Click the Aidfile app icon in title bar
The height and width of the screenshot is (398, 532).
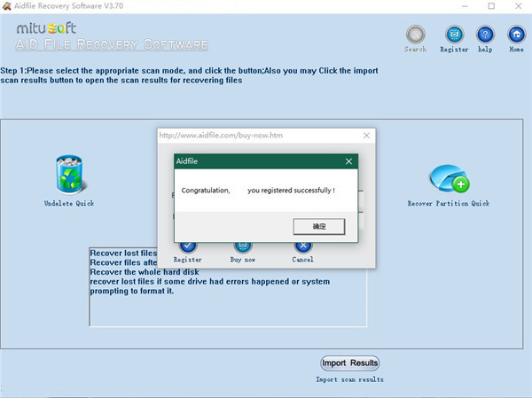pos(6,6)
